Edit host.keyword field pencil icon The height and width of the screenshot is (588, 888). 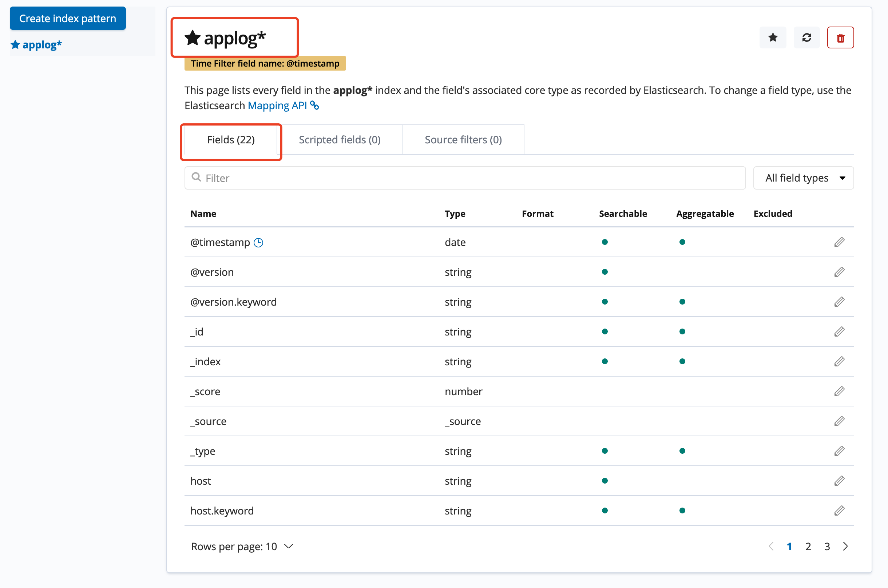coord(839,510)
